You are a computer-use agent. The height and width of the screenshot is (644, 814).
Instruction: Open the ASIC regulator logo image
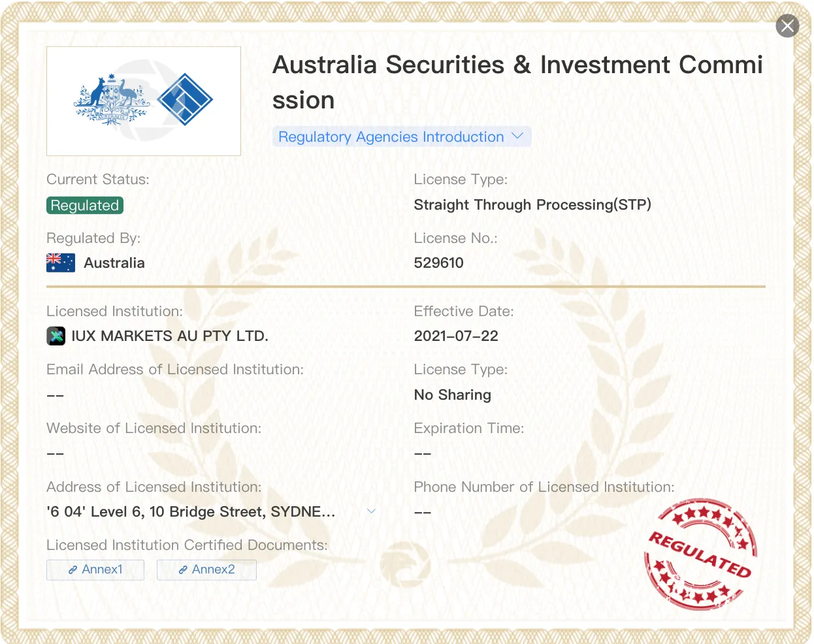[x=144, y=101]
